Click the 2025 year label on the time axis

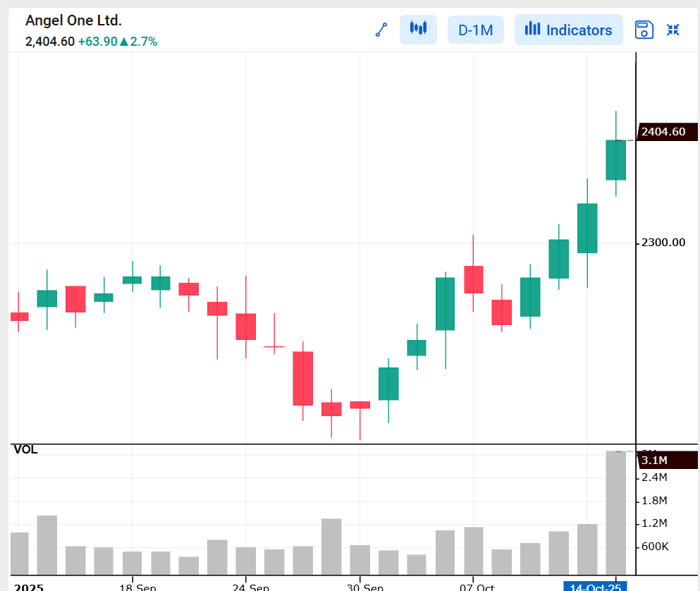[x=29, y=587]
